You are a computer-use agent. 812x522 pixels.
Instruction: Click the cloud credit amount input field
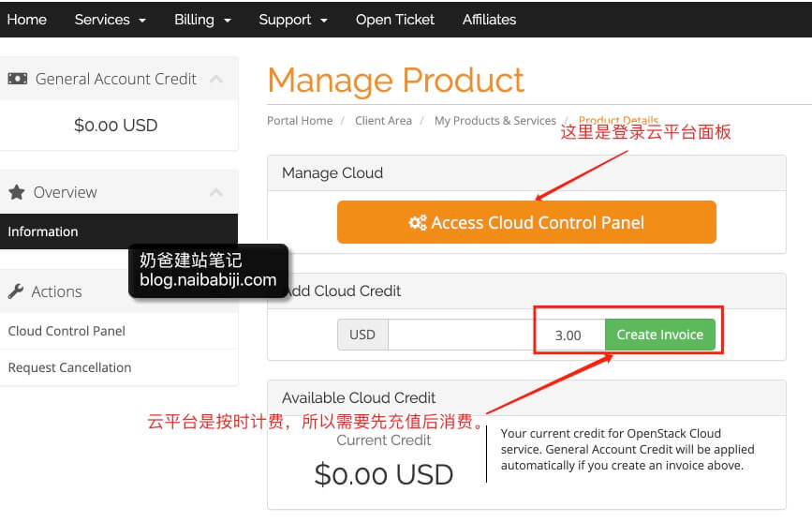[495, 335]
